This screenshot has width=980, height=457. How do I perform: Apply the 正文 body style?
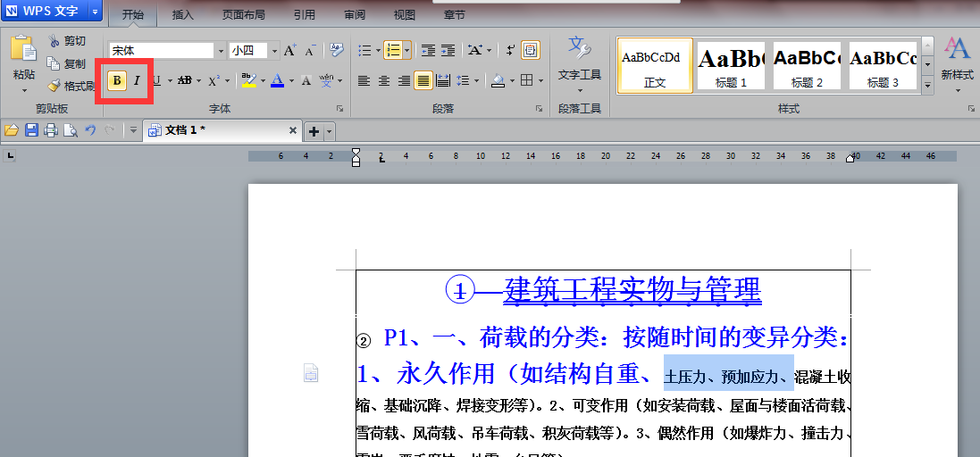point(654,65)
